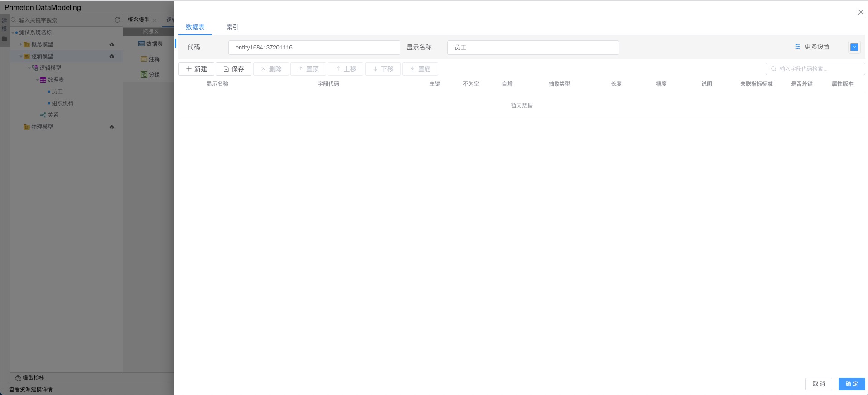
Task: Select 员工 in the model tree
Action: coord(57,92)
